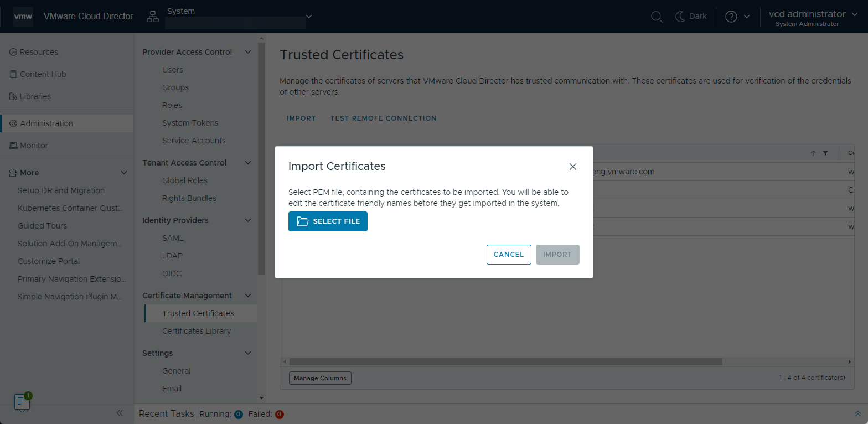Click the Failed tasks count badge
This screenshot has width=868, height=424.
[280, 414]
